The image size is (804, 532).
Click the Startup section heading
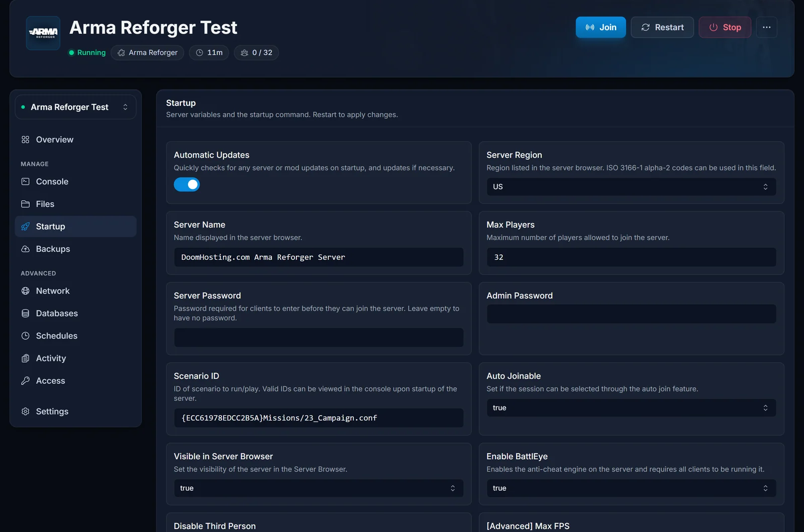click(x=181, y=103)
